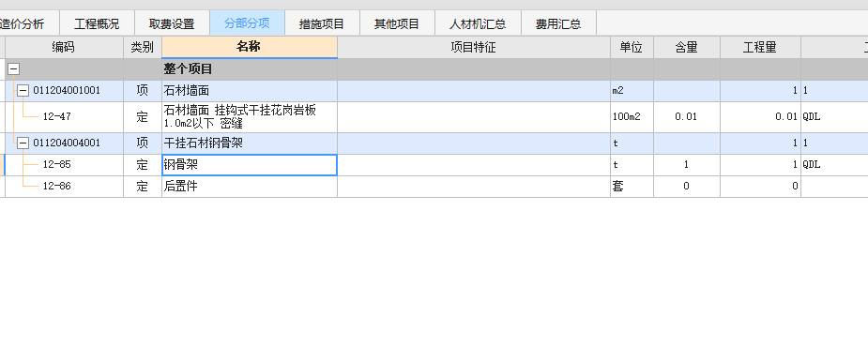Click the 编码 column header
868x362 pixels.
[64, 48]
